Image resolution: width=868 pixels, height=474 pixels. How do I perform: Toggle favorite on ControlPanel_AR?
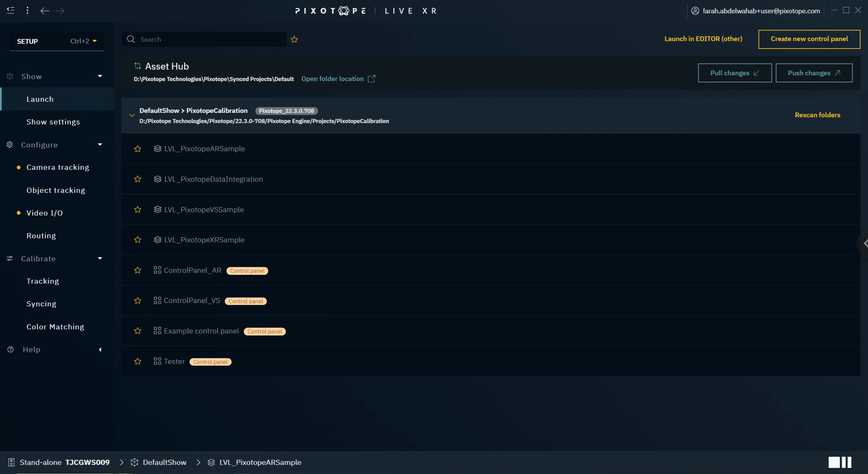pyautogui.click(x=137, y=270)
